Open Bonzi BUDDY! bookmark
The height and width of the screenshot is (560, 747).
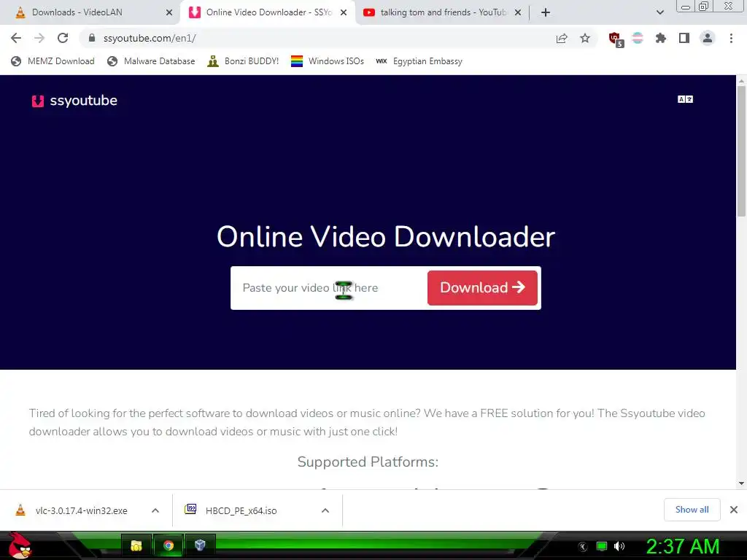[243, 61]
